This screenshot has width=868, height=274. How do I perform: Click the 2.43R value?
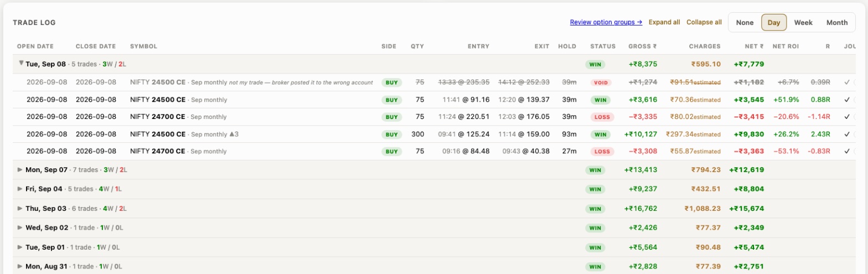click(820, 134)
